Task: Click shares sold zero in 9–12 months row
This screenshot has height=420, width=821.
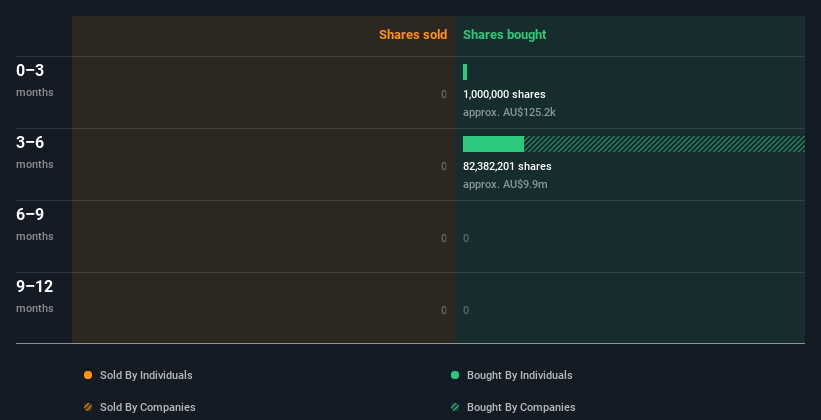Action: [x=444, y=310]
